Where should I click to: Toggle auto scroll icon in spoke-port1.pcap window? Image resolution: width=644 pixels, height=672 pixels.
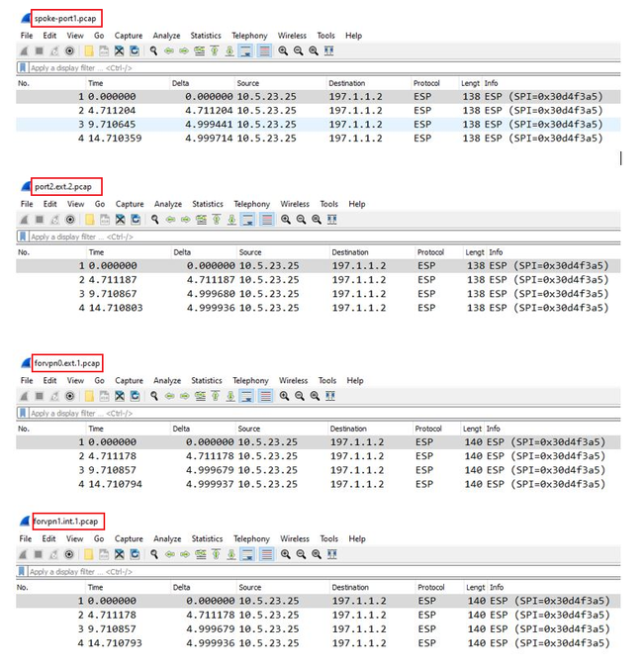tap(245, 51)
